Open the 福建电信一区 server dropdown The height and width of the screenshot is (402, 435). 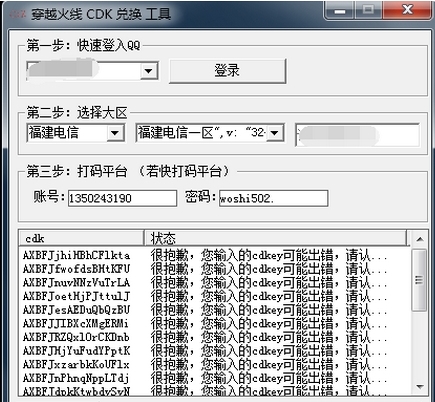click(275, 133)
